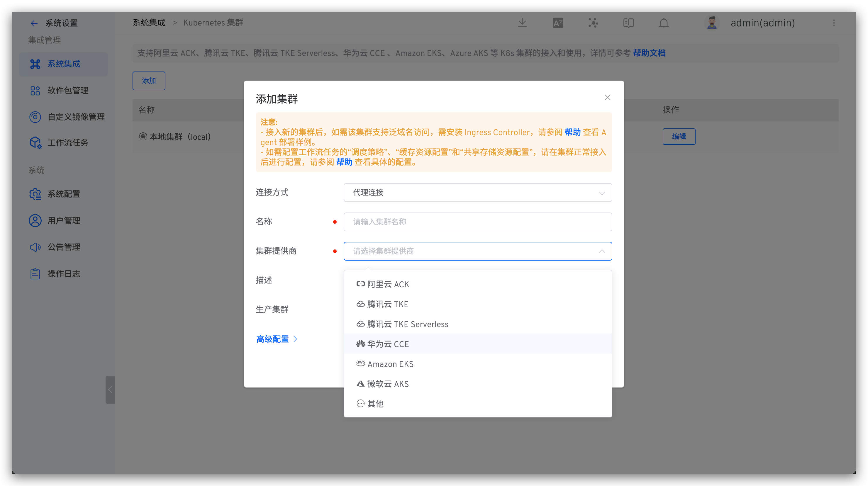Screen dimensions: 868x486
Task: Close the 添加集群 dialog
Action: (x=608, y=97)
